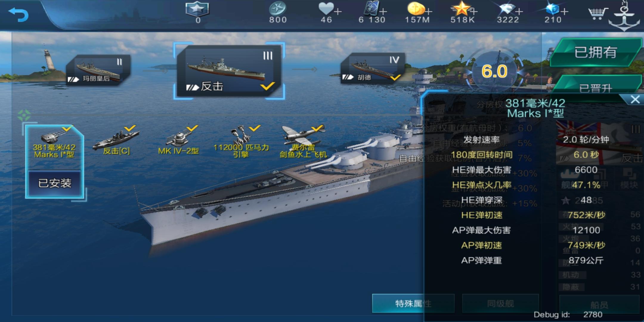Go back using the blue return arrow
The image size is (644, 322).
point(18,15)
